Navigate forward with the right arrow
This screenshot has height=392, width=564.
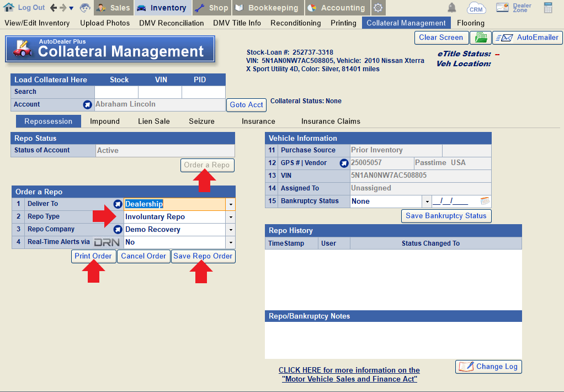point(62,8)
